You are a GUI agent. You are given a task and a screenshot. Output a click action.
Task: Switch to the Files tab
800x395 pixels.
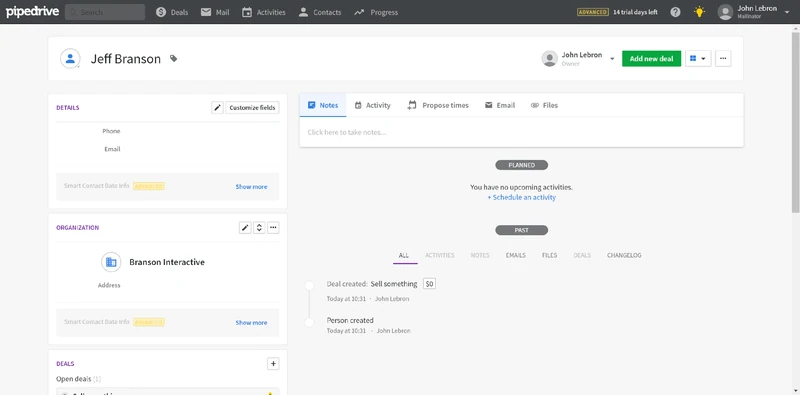coord(544,105)
